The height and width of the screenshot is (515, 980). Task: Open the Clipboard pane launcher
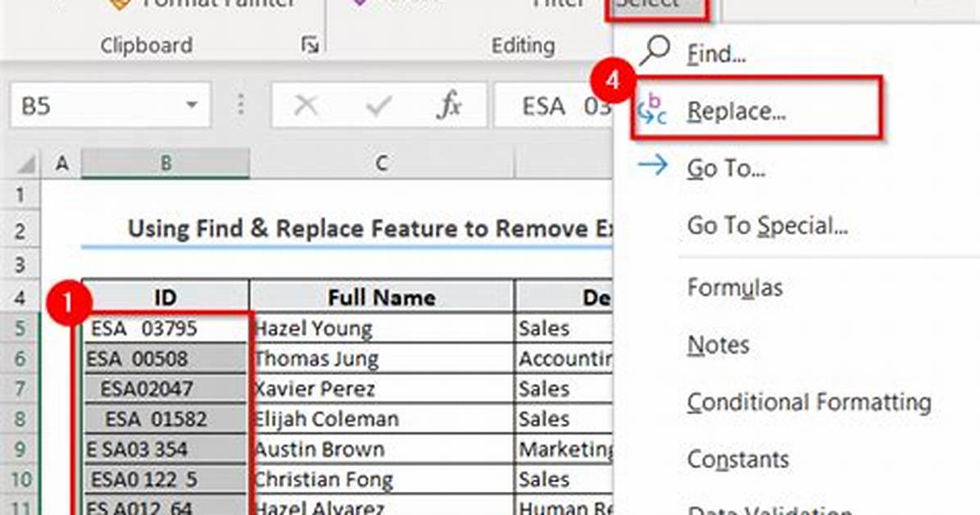pyautogui.click(x=310, y=45)
